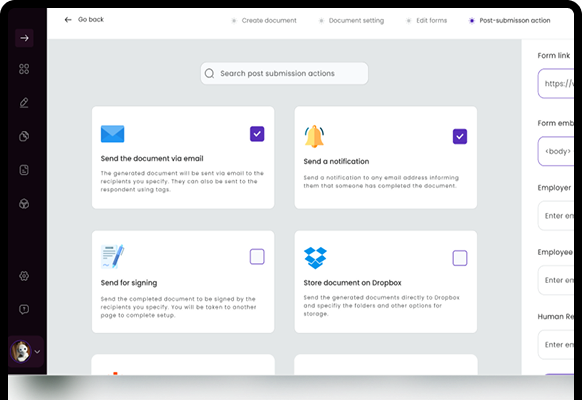Check Store document on Dropbox checkbox
Viewport: 582px width, 400px height.
[x=460, y=258]
